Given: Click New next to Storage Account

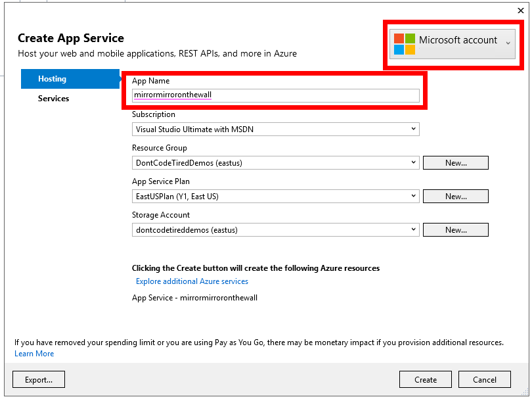Looking at the screenshot, I should click(455, 229).
